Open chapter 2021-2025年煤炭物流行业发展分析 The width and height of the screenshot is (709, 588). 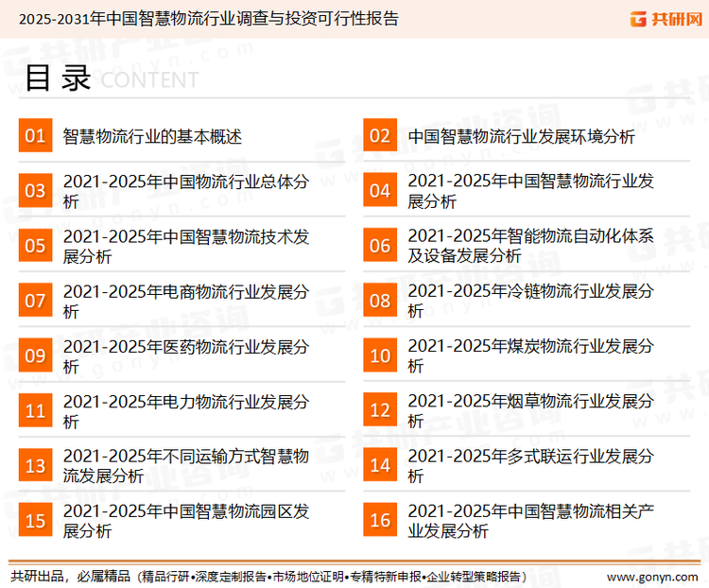coord(531,355)
